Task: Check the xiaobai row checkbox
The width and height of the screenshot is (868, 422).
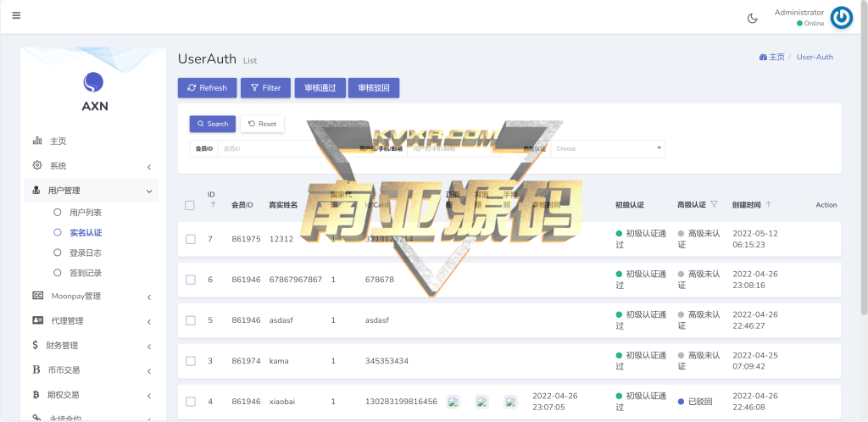Action: pos(191,402)
